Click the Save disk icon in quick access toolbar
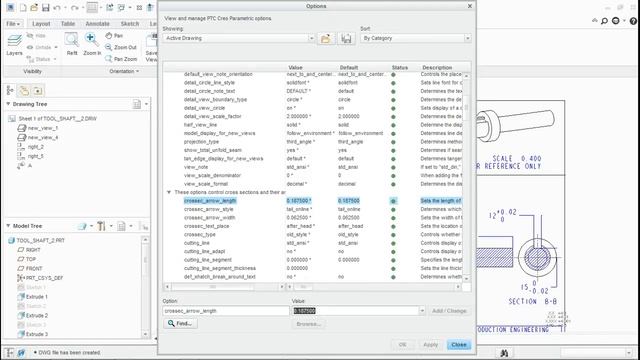 point(45,7)
